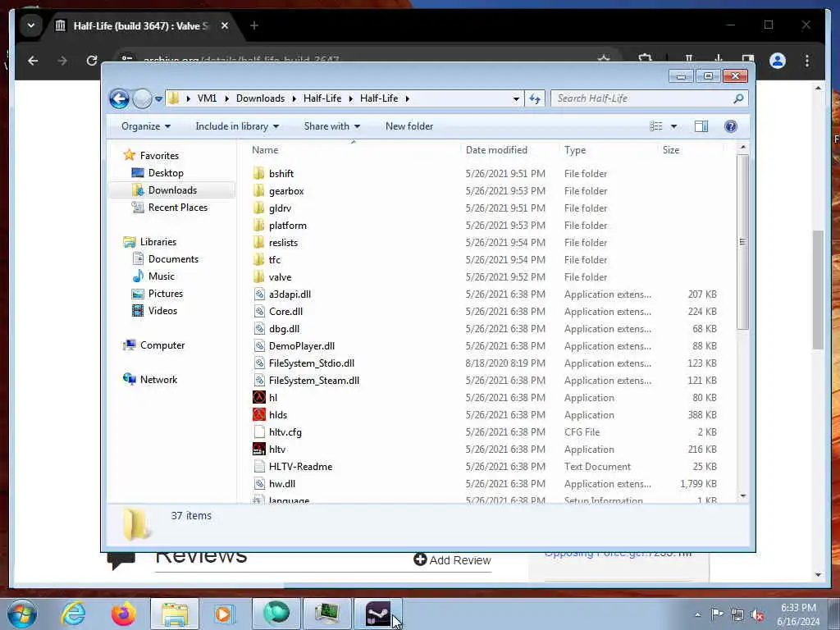
Task: Close the Half-Life browser tab
Action: 225,25
